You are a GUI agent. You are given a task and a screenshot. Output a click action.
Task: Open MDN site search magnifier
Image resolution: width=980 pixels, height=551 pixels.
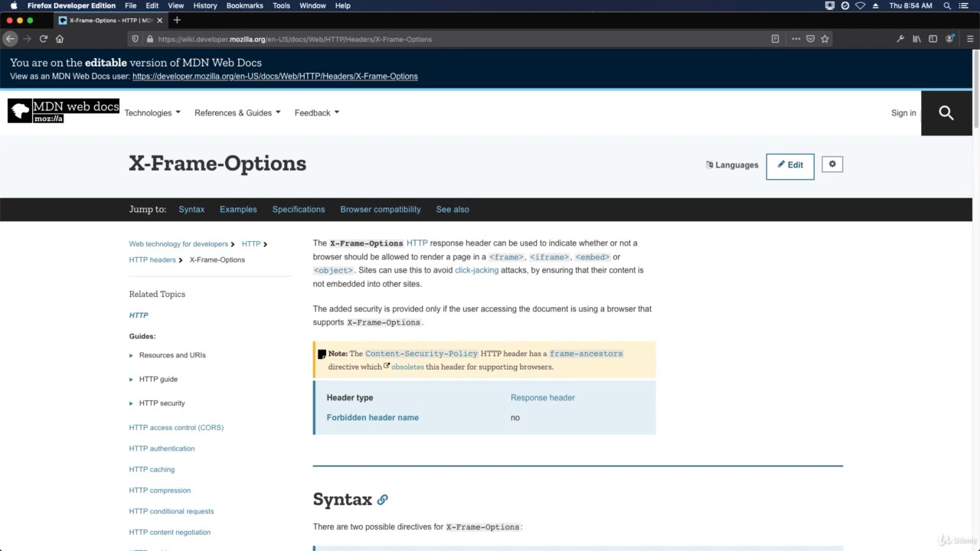(946, 113)
